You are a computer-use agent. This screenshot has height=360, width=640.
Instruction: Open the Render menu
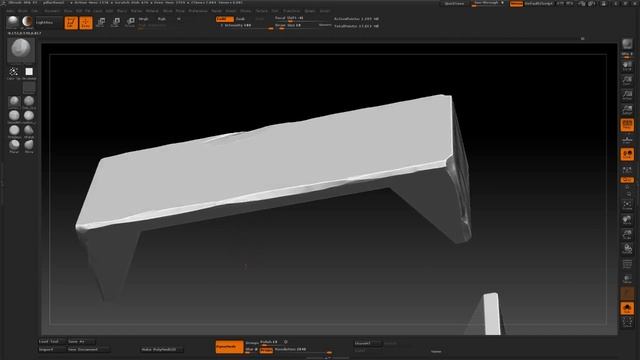click(x=216, y=11)
